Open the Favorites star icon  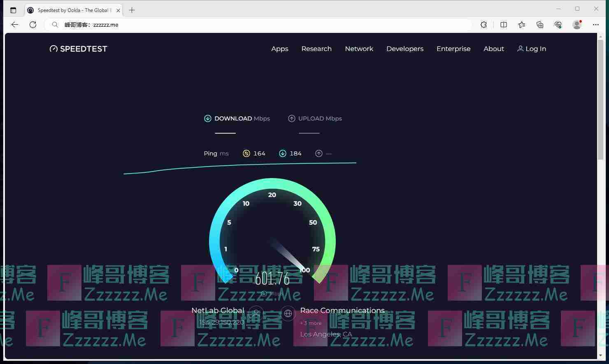[521, 25]
